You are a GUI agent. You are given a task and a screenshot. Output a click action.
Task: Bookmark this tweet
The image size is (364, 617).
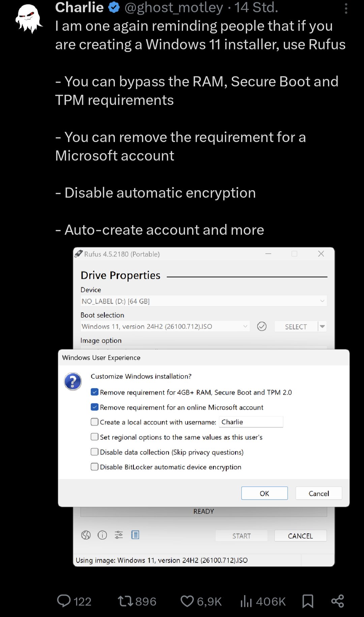click(308, 601)
